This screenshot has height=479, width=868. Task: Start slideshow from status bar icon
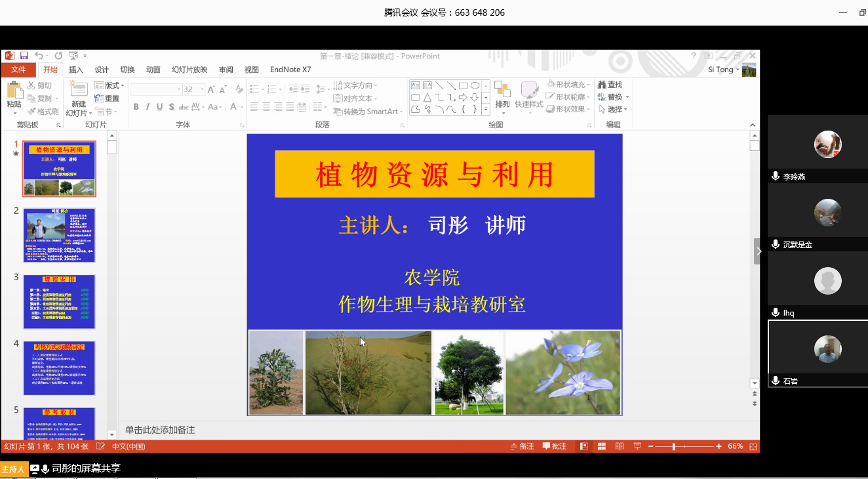click(x=637, y=446)
